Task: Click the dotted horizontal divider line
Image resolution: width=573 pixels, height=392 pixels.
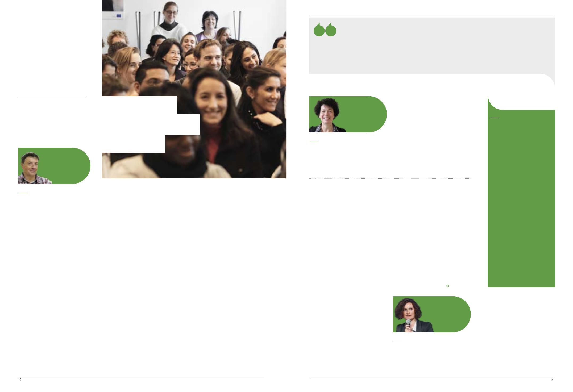Action: pos(390,178)
